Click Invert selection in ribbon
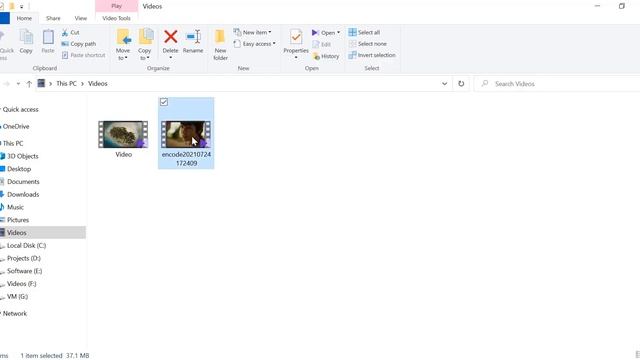640x360 pixels. pos(372,55)
